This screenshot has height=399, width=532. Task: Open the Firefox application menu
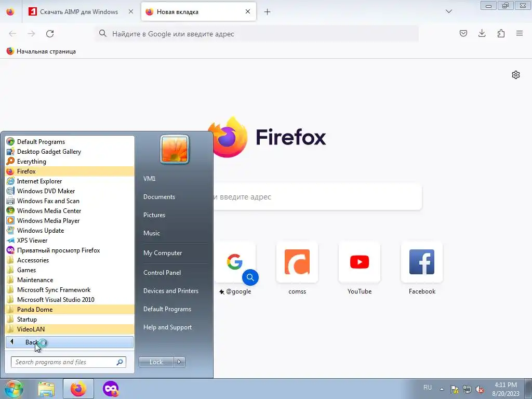coord(520,33)
